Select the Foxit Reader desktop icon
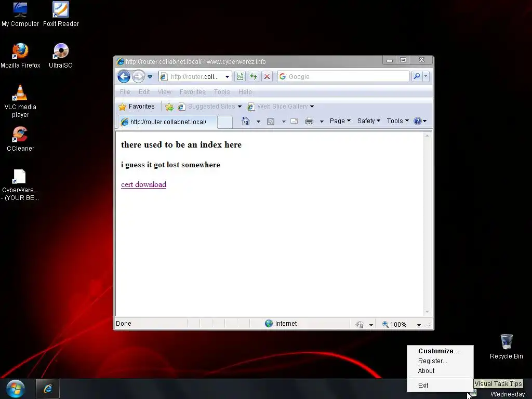The width and height of the screenshot is (532, 399). click(61, 14)
